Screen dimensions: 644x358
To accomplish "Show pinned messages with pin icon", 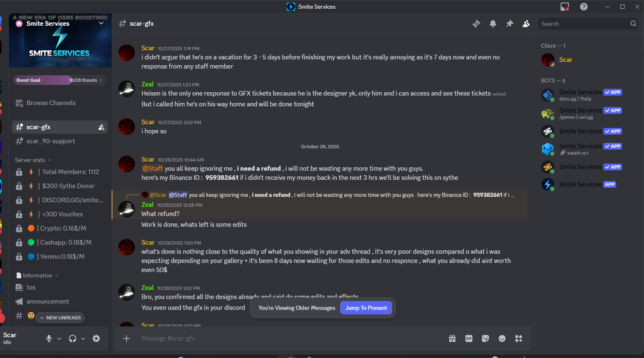I will tap(510, 24).
